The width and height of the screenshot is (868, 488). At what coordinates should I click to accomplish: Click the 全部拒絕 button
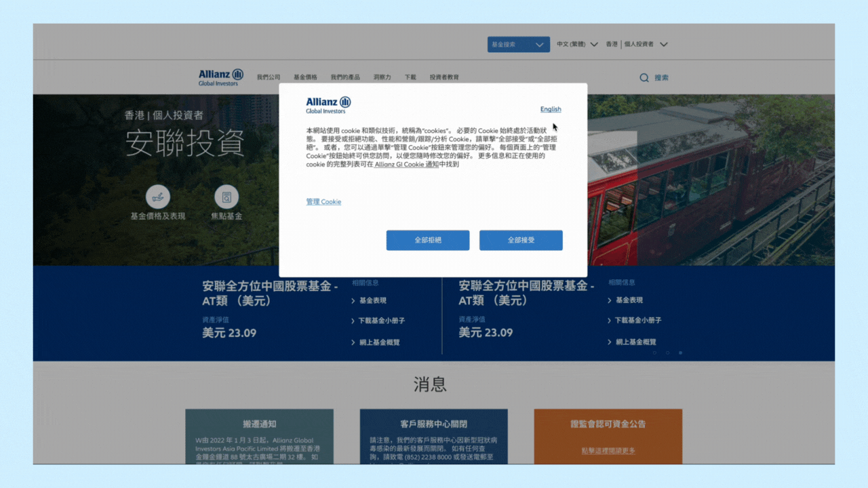(x=428, y=240)
